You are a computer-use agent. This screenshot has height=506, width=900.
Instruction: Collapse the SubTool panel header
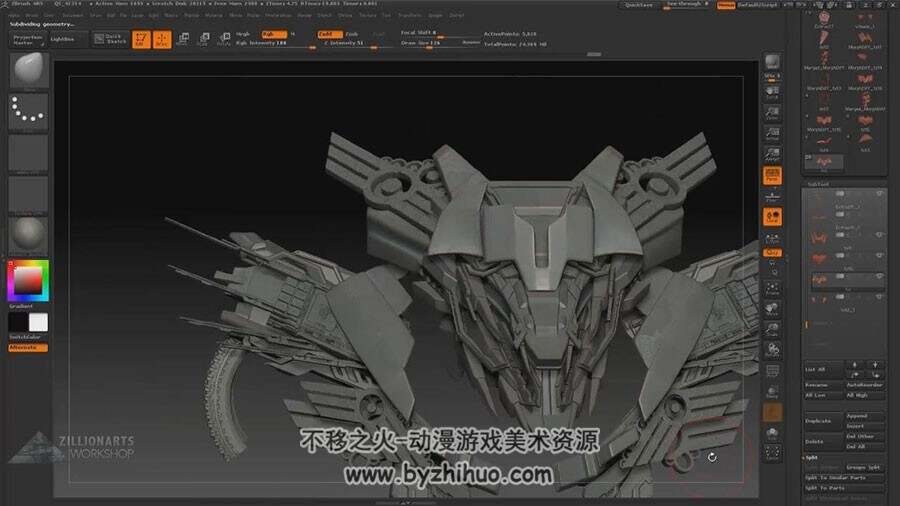pyautogui.click(x=818, y=184)
